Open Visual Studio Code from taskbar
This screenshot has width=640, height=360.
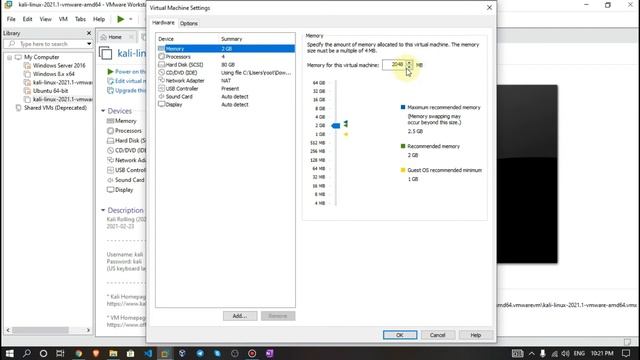point(148,353)
